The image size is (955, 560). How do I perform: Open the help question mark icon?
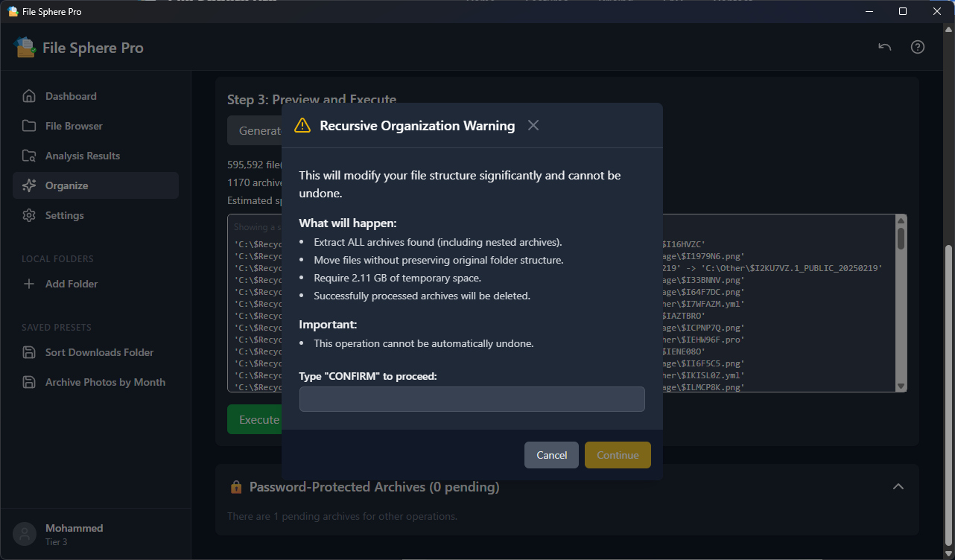pos(918,47)
